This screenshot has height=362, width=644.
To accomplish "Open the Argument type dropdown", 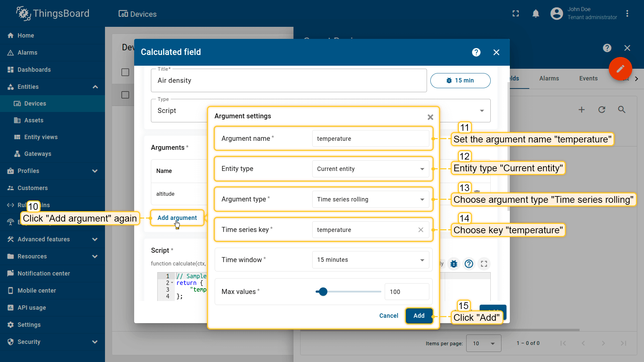I will click(x=370, y=199).
